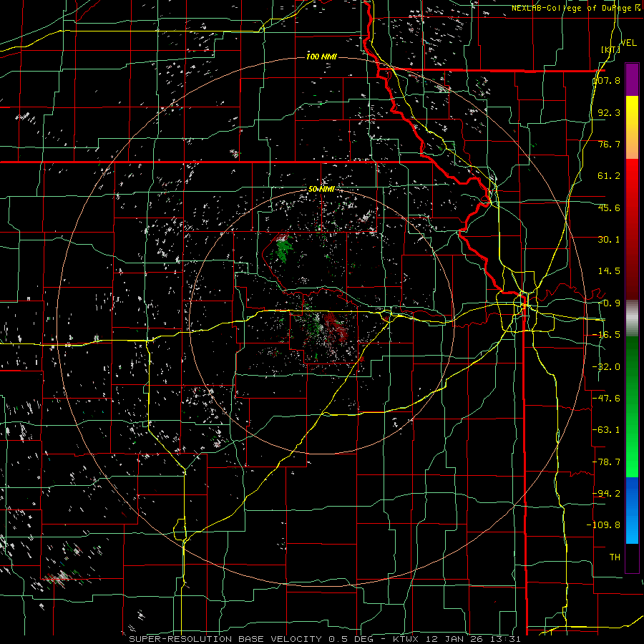644x644 pixels.
Task: Click the "[KT]" units label
Action: coord(610,49)
